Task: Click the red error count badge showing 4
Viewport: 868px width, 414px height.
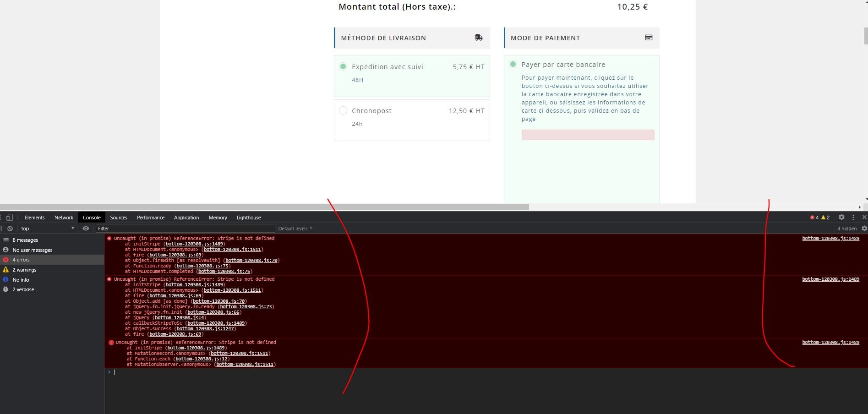Action: point(814,218)
